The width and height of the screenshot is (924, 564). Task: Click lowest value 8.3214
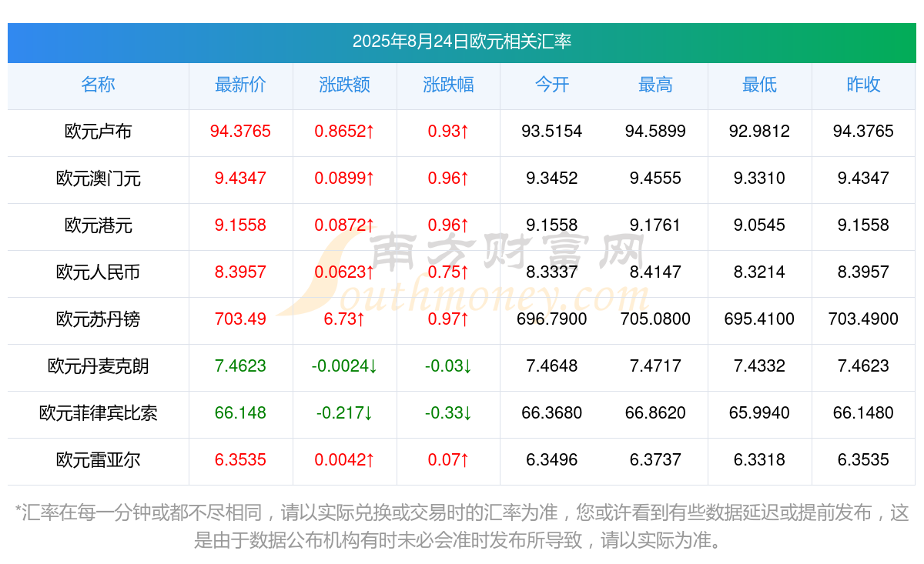click(759, 272)
